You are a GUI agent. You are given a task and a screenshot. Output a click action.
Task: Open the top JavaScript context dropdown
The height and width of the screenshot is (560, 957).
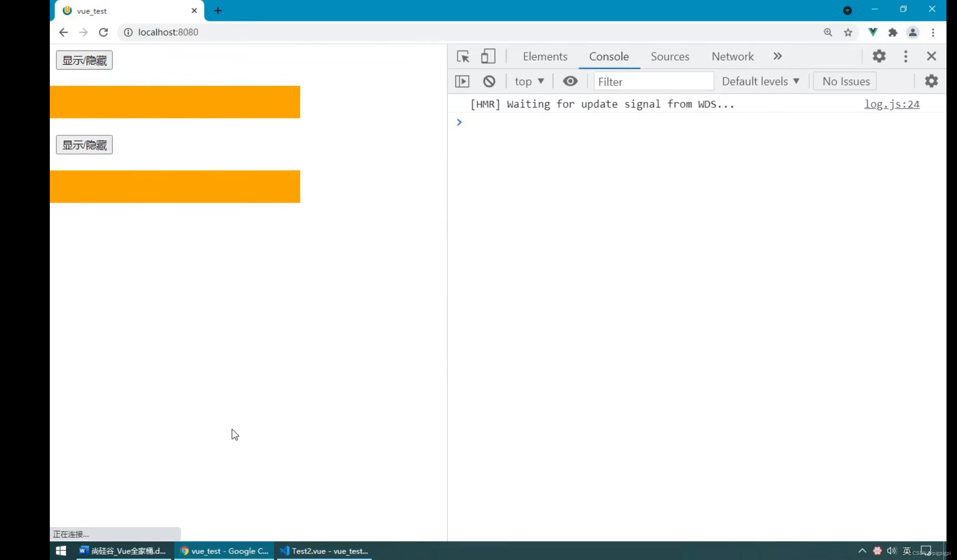point(529,81)
